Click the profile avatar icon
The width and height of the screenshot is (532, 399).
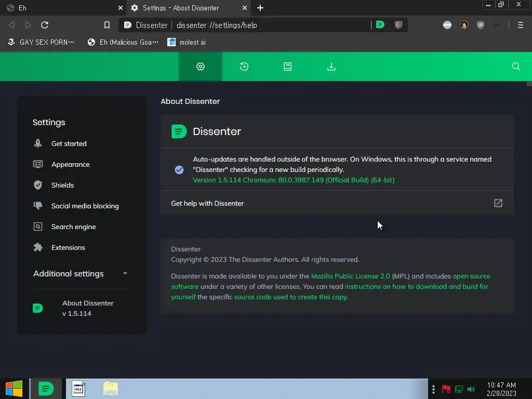pyautogui.click(x=464, y=25)
